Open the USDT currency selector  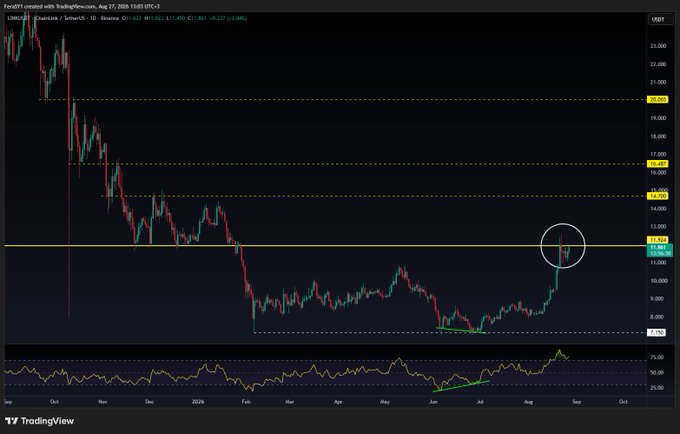(658, 19)
